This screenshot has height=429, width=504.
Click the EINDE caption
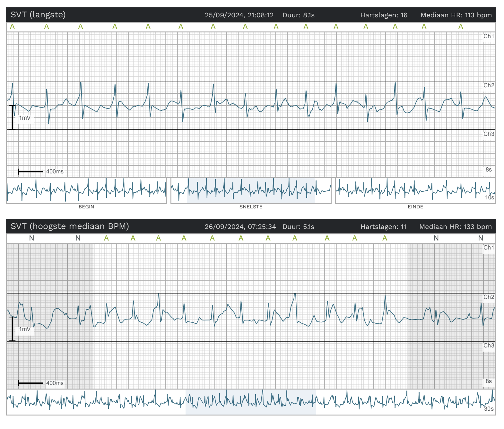click(415, 207)
